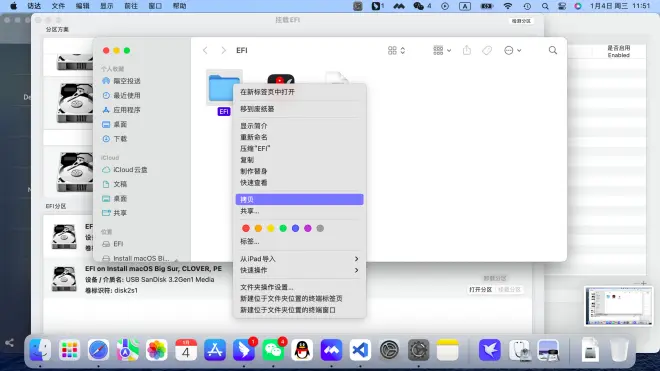Open the group-by dropdown in Finder toolbar

pyautogui.click(x=442, y=51)
